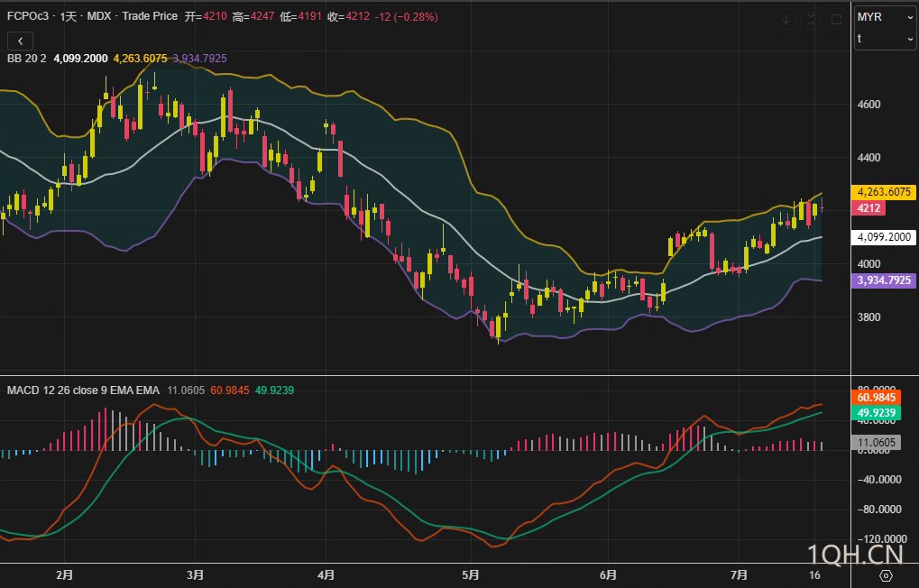Click the red 4212 last price tag
The height and width of the screenshot is (588, 919).
868,208
